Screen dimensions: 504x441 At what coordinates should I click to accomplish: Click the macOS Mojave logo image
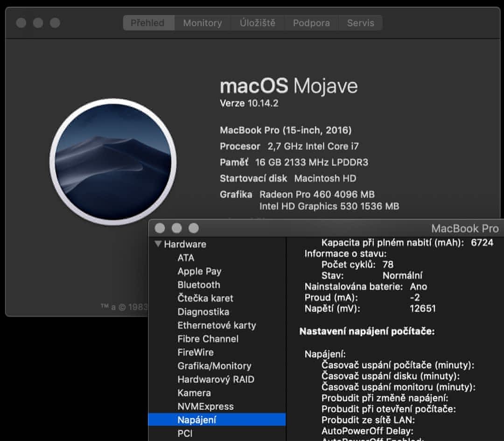tap(113, 162)
